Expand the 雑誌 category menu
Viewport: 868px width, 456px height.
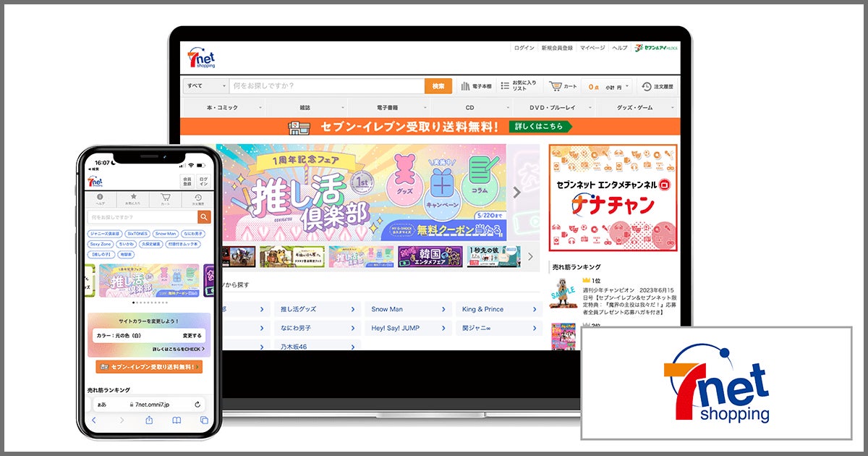306,108
